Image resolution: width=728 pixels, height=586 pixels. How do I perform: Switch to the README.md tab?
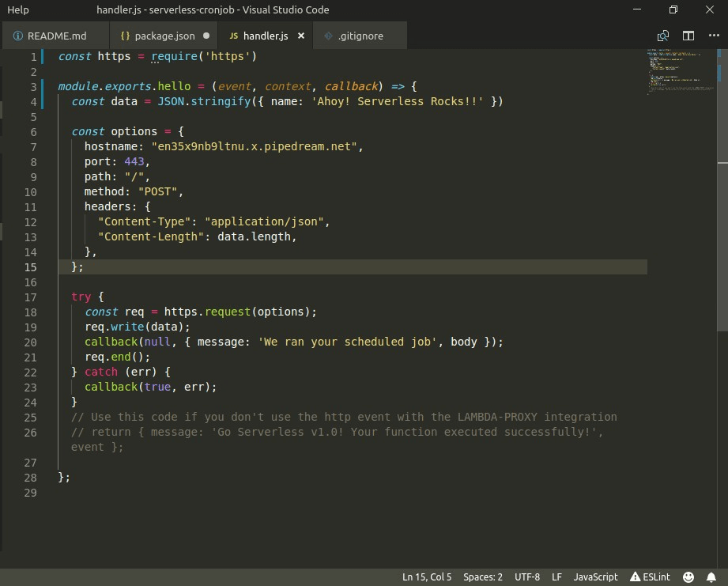[x=50, y=36]
